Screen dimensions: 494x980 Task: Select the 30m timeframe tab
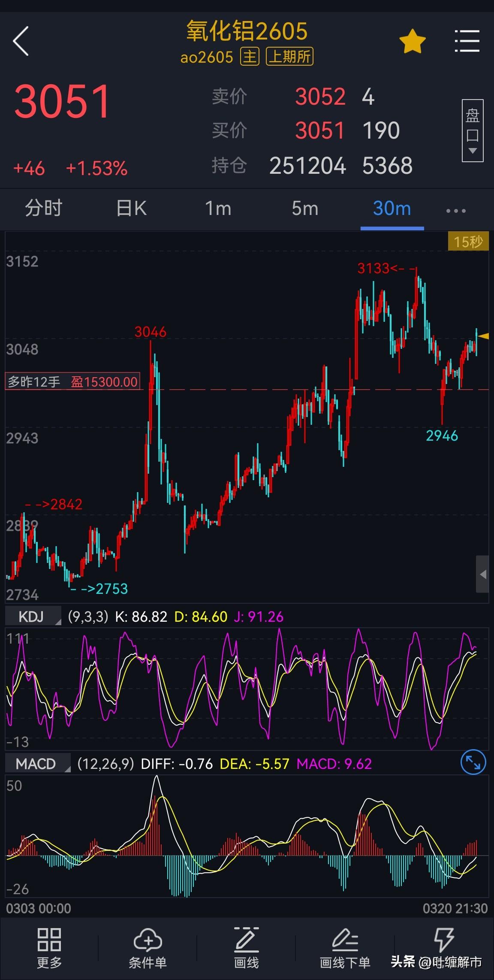click(x=392, y=209)
